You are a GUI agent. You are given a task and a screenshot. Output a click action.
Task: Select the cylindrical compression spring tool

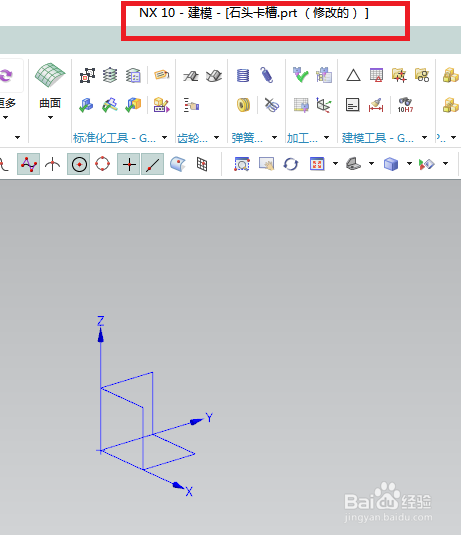[x=243, y=75]
